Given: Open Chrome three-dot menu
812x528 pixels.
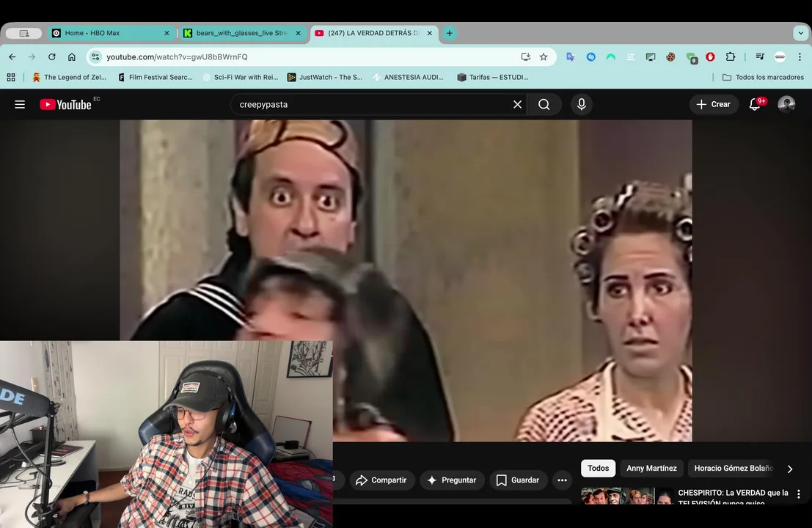Looking at the screenshot, I should point(800,57).
